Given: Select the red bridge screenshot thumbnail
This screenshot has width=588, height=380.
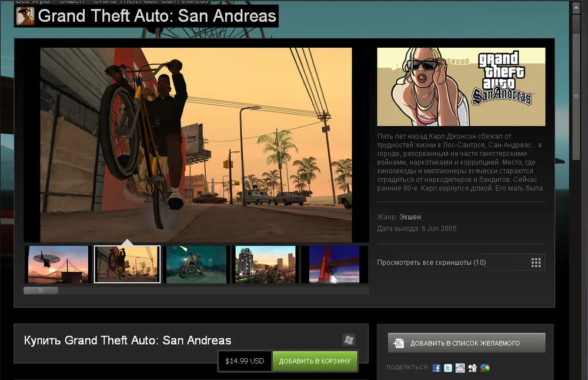Looking at the screenshot, I should [x=334, y=265].
